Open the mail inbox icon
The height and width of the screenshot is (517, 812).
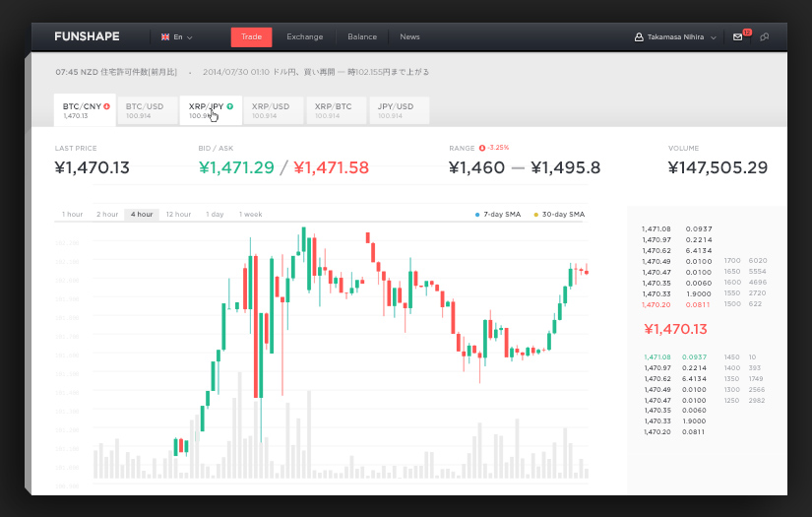pos(737,36)
